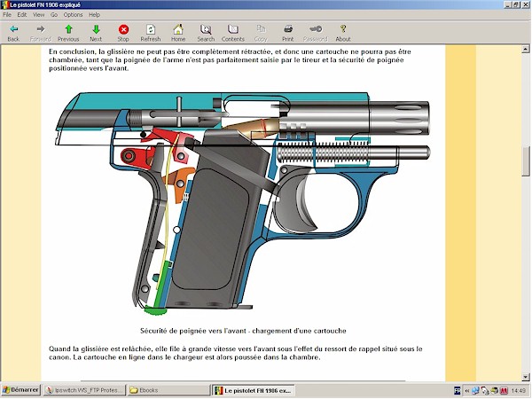Open the About dialog

pyautogui.click(x=343, y=33)
